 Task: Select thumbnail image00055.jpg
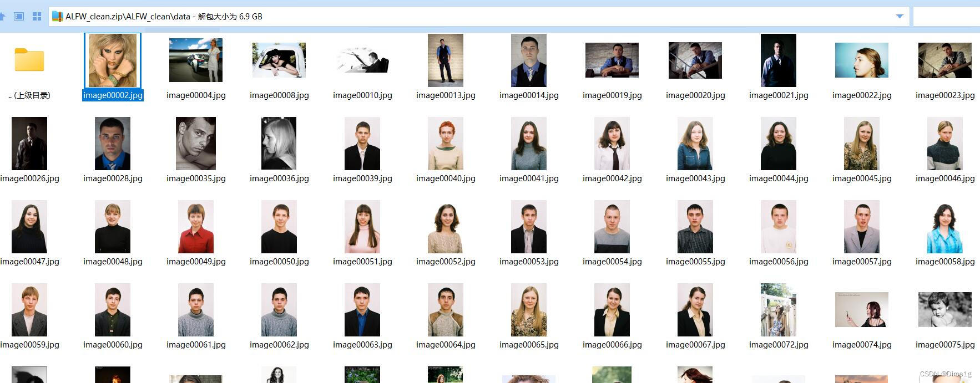click(x=695, y=226)
